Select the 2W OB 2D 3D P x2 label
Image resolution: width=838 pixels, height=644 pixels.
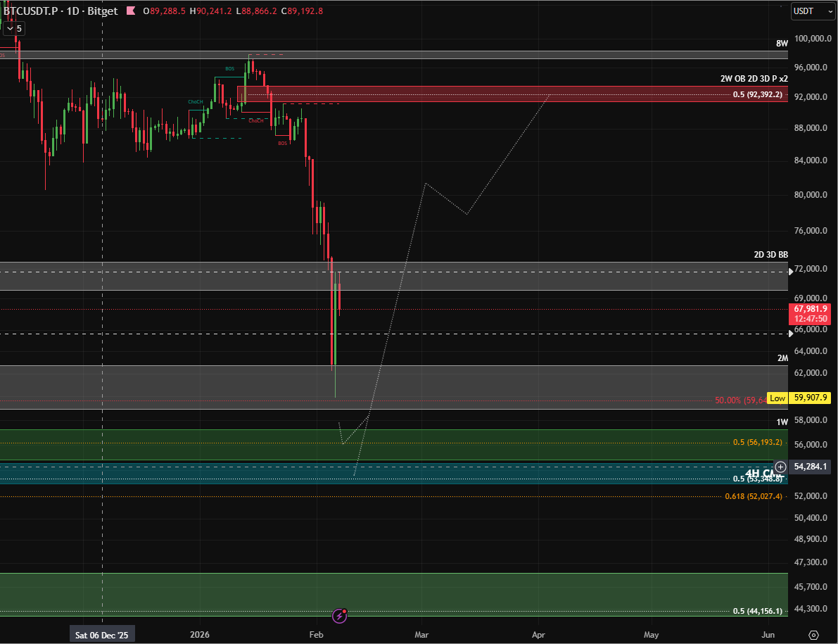pos(754,79)
